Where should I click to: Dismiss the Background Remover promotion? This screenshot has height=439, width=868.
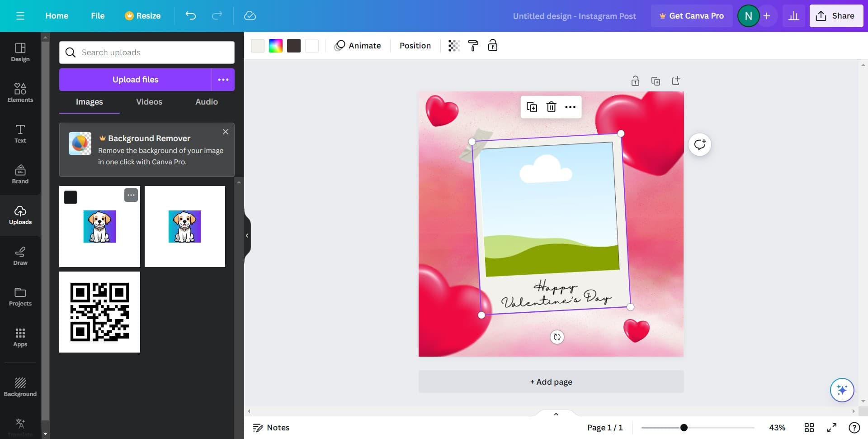225,132
